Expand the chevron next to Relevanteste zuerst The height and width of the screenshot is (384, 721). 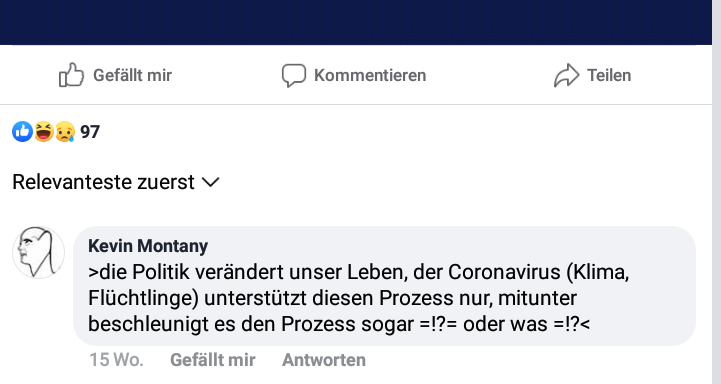click(211, 183)
